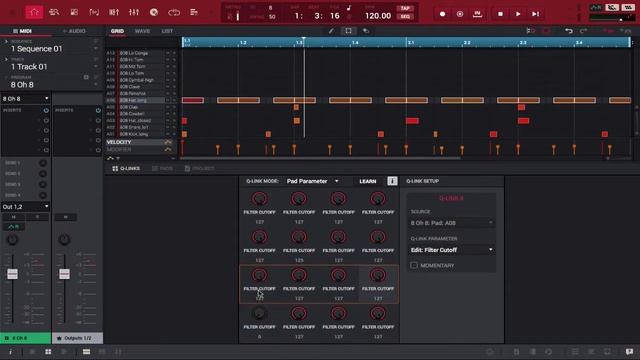Open the PADS panel tab
Viewport: 640px width, 360px height.
point(162,169)
